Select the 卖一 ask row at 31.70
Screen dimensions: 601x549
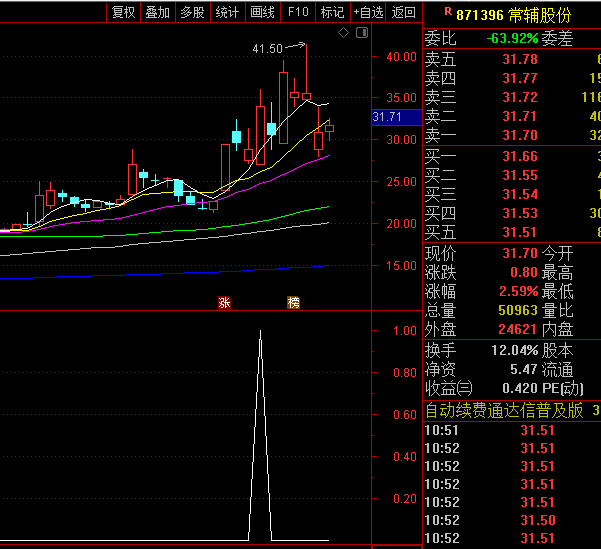tap(510, 135)
